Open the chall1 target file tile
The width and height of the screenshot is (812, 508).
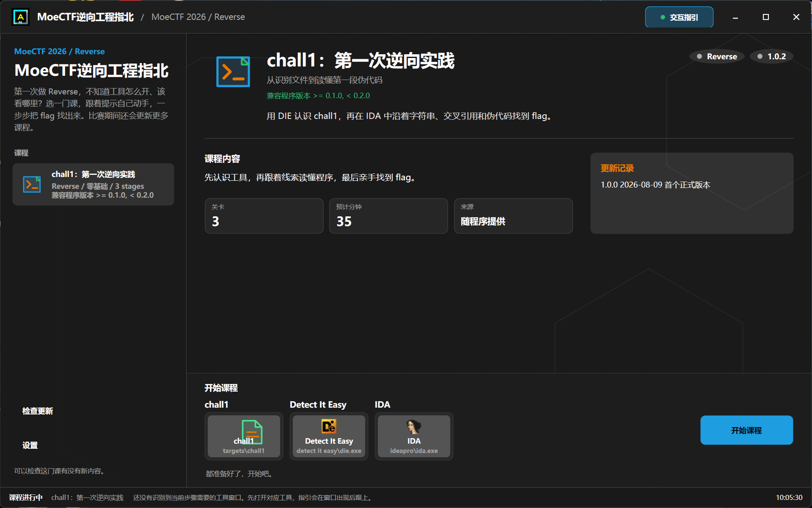(244, 436)
